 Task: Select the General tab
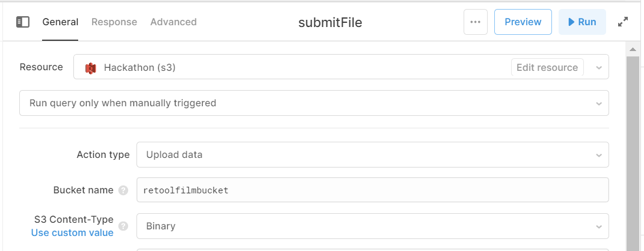[60, 22]
